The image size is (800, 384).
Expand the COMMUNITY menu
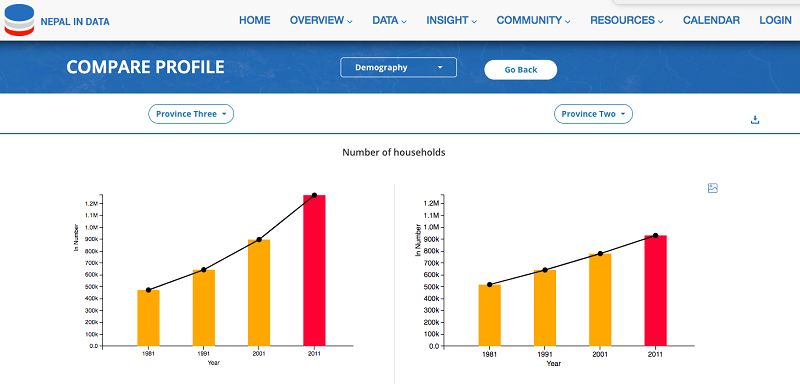[x=533, y=20]
